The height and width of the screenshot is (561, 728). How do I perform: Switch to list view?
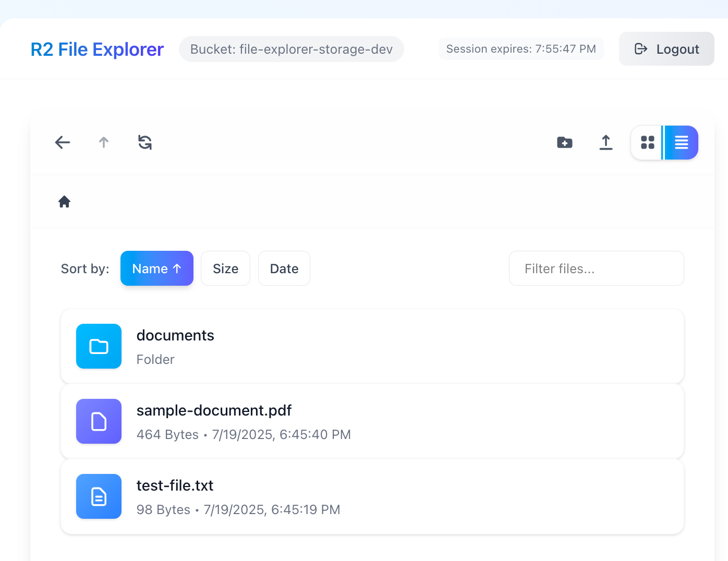[681, 142]
